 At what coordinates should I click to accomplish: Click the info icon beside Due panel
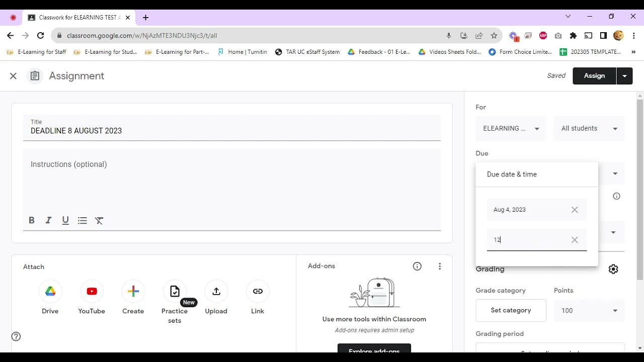pyautogui.click(x=617, y=196)
